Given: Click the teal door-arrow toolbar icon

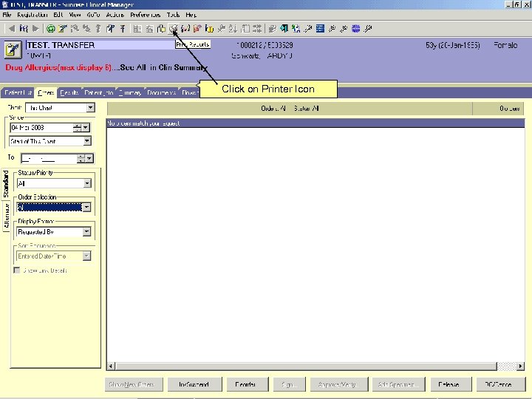Looking at the screenshot, I should 284,29.
